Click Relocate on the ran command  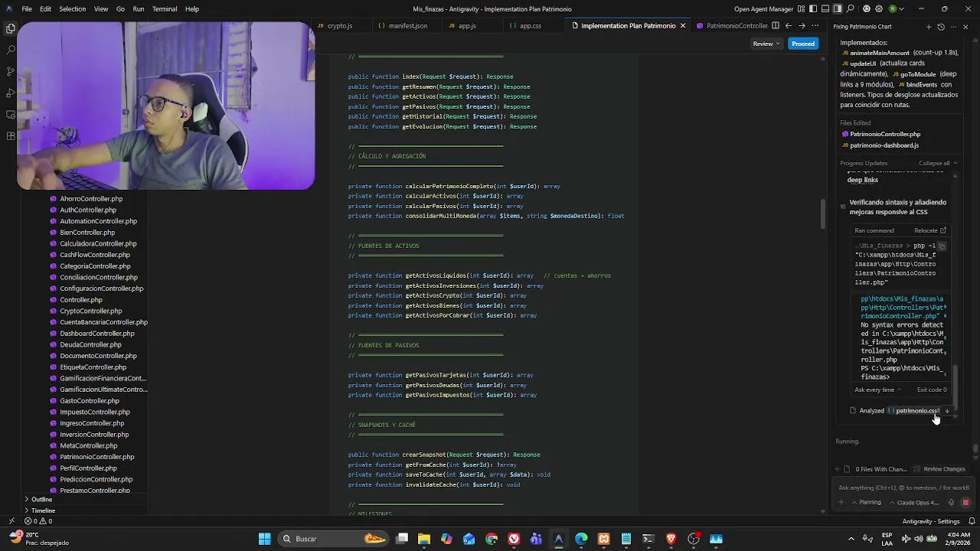click(930, 230)
